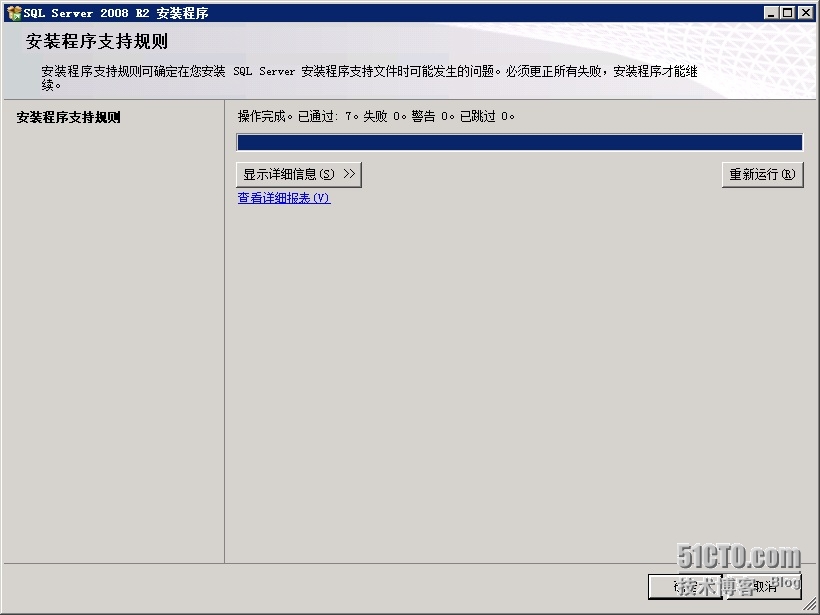Screen dimensions: 820x615
Task: Maximize the SQL Server 2008 R2 setup window
Action: [x=788, y=13]
